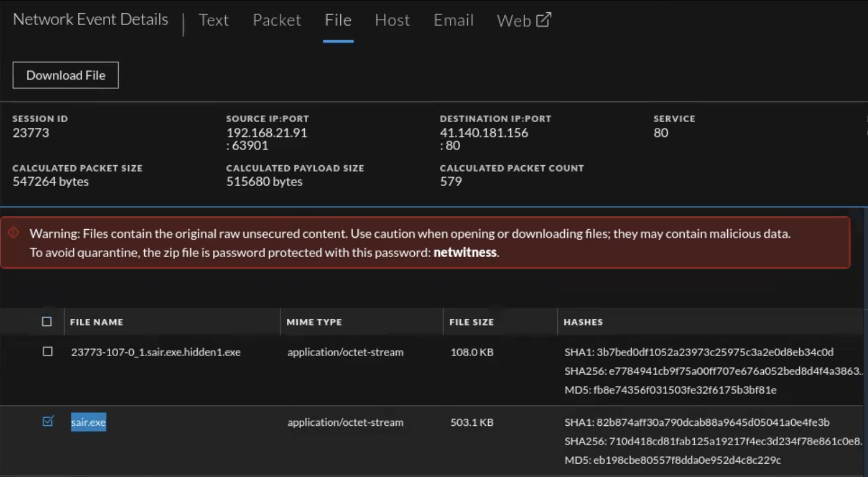
Task: Click the 108.0 KB file size
Action: tap(472, 352)
